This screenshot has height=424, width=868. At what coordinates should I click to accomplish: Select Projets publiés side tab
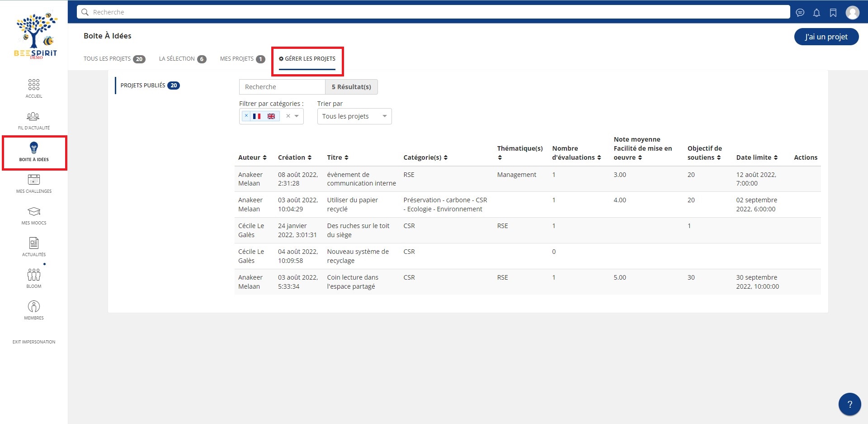(150, 86)
